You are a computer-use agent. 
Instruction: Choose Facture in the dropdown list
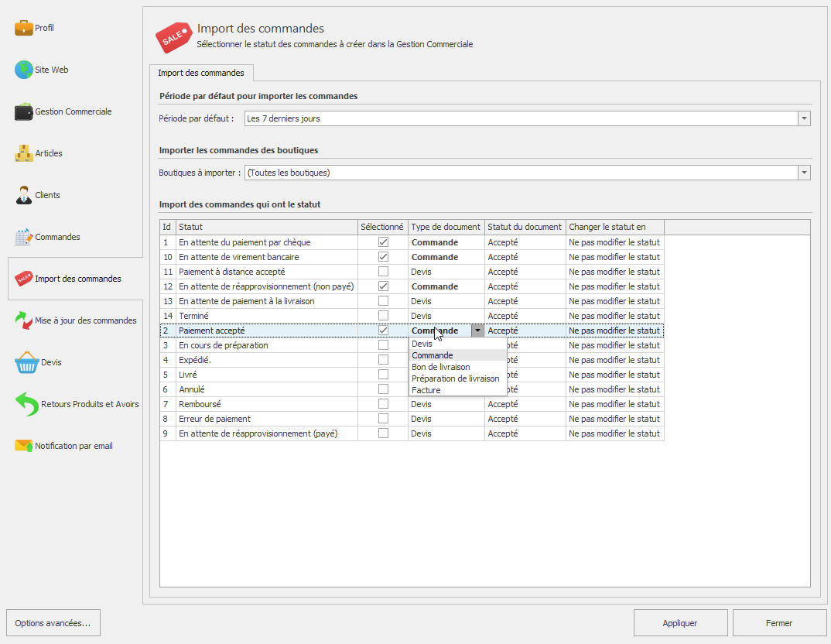[458, 391]
